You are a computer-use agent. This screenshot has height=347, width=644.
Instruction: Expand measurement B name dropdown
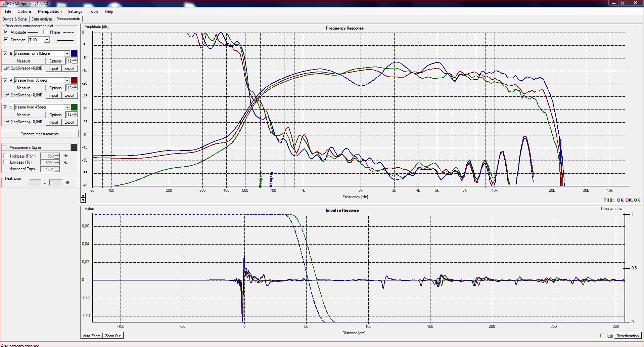coord(67,80)
